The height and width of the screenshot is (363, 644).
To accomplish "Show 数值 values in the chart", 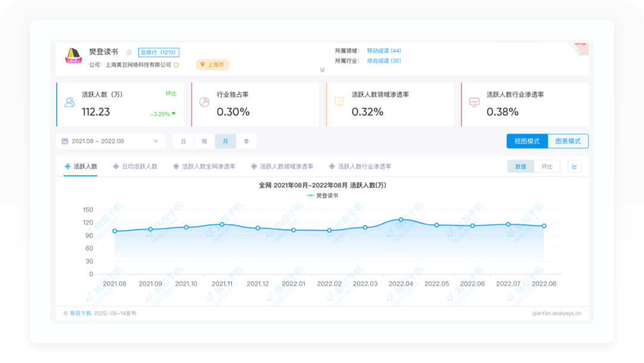I will click(x=521, y=167).
